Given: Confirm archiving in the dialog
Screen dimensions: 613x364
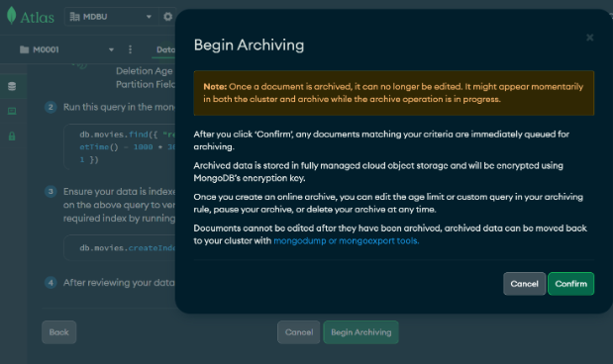Looking at the screenshot, I should tap(570, 284).
